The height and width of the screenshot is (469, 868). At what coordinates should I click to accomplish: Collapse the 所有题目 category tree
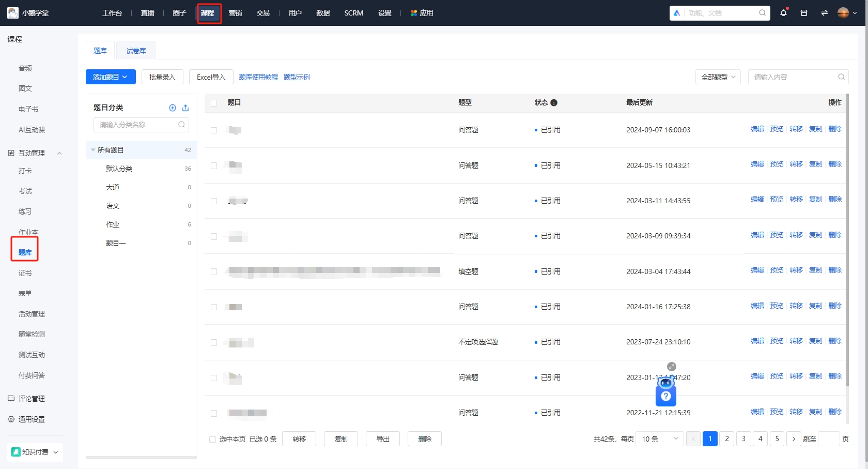coord(93,149)
